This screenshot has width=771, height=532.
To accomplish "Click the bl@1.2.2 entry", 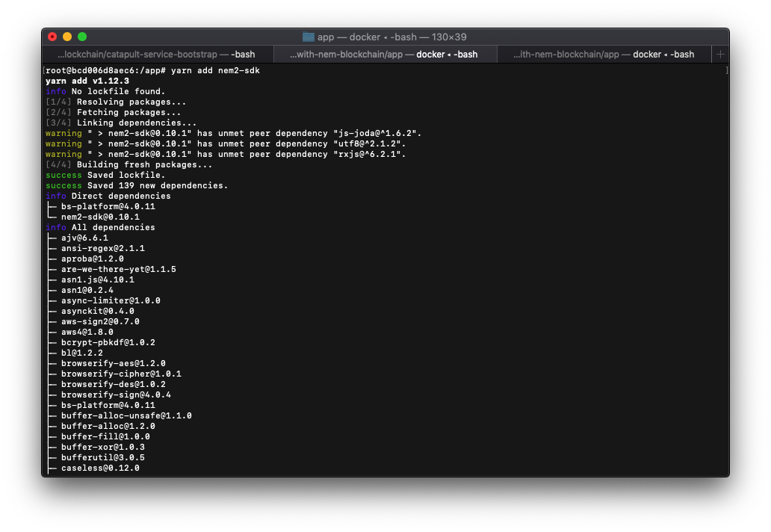I will [82, 353].
